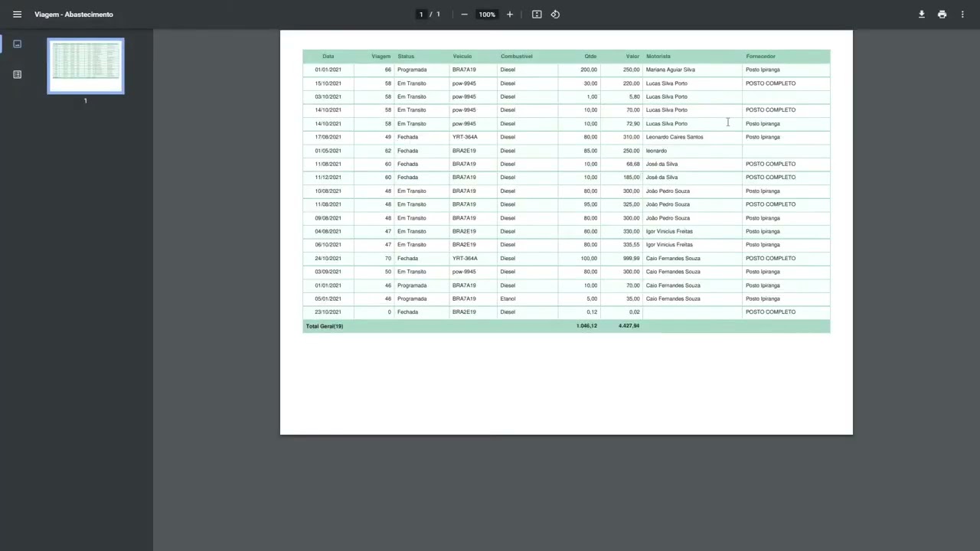The width and height of the screenshot is (980, 551).
Task: Select the date 09/08/2021
Action: (328, 218)
